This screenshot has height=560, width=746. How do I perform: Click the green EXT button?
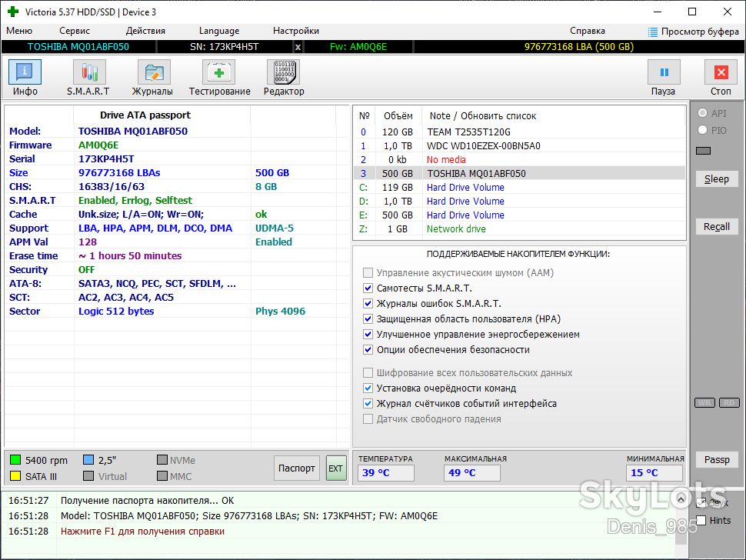point(336,468)
